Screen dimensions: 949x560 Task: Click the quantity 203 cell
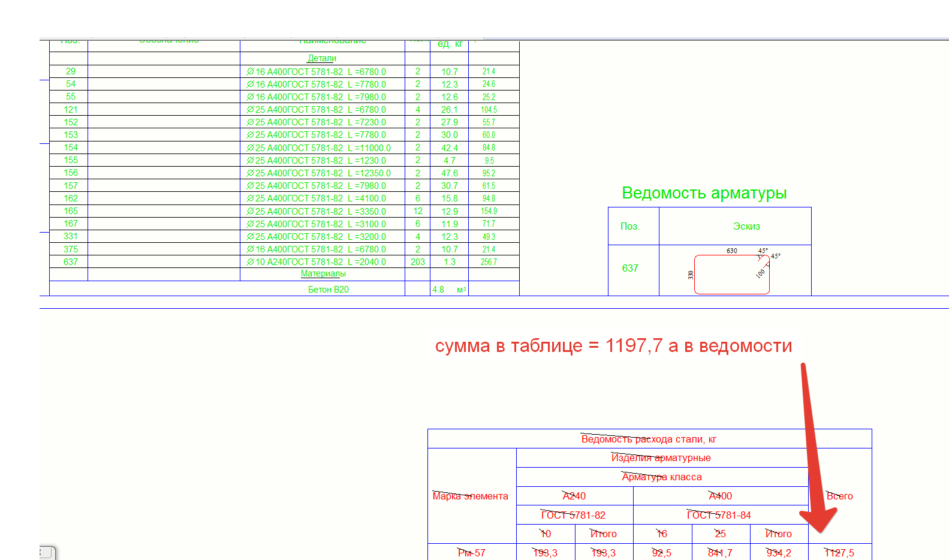(x=418, y=262)
